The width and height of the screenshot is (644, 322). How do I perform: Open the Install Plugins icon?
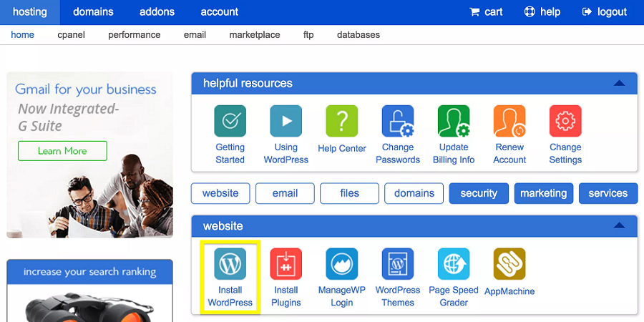(x=286, y=264)
